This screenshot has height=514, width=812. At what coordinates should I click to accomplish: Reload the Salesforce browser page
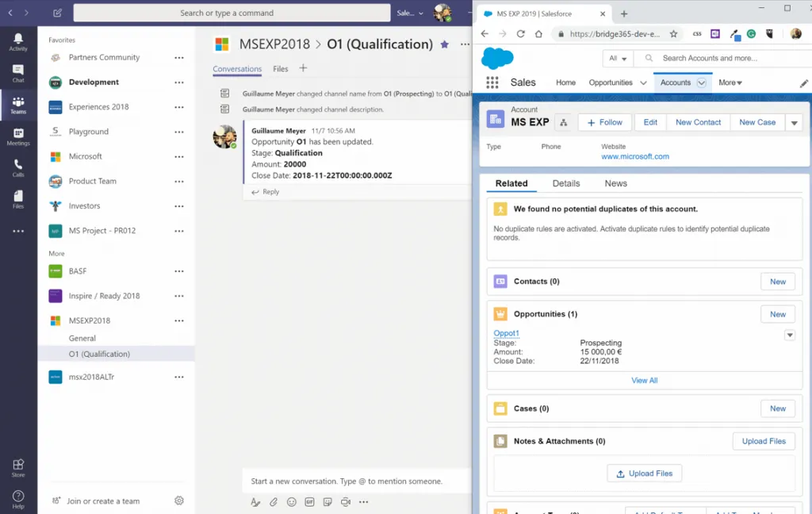pyautogui.click(x=520, y=33)
